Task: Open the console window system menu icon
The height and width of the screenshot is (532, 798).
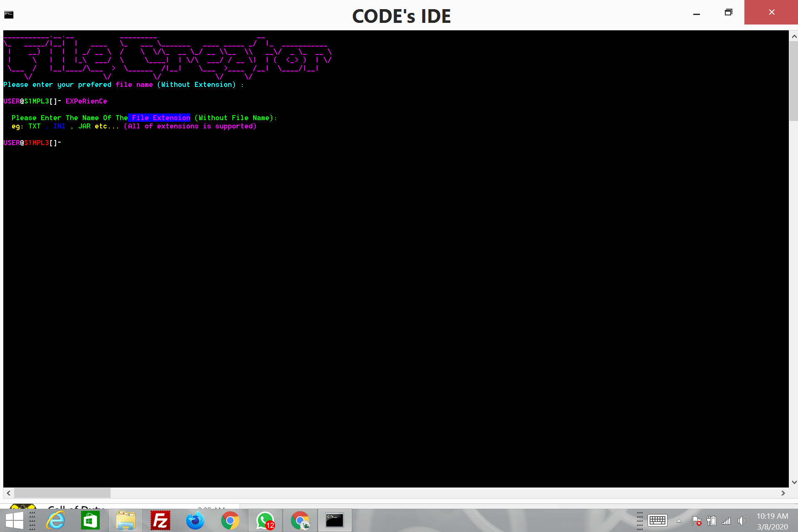Action: point(9,14)
